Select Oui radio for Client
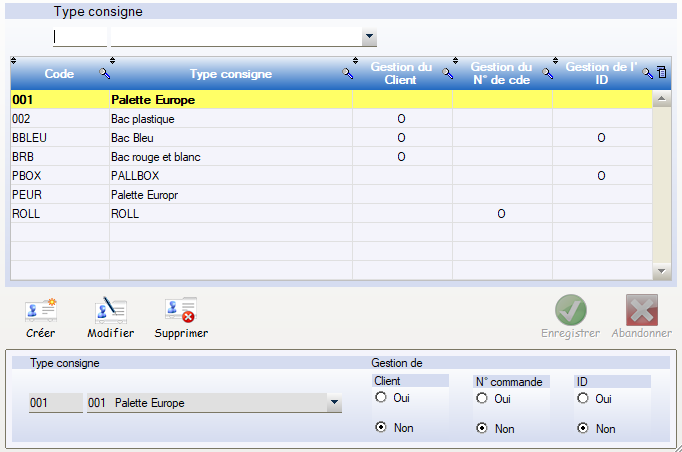 [381, 398]
